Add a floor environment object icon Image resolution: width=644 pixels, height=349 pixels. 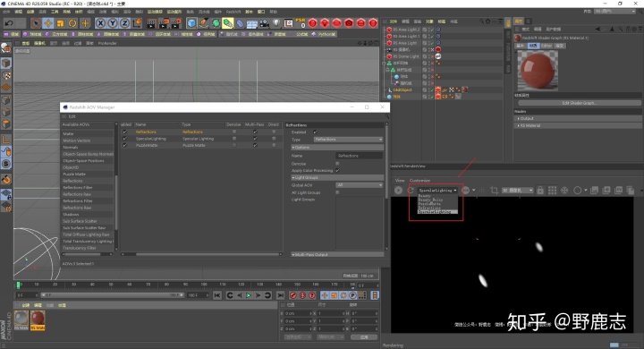tap(252, 23)
